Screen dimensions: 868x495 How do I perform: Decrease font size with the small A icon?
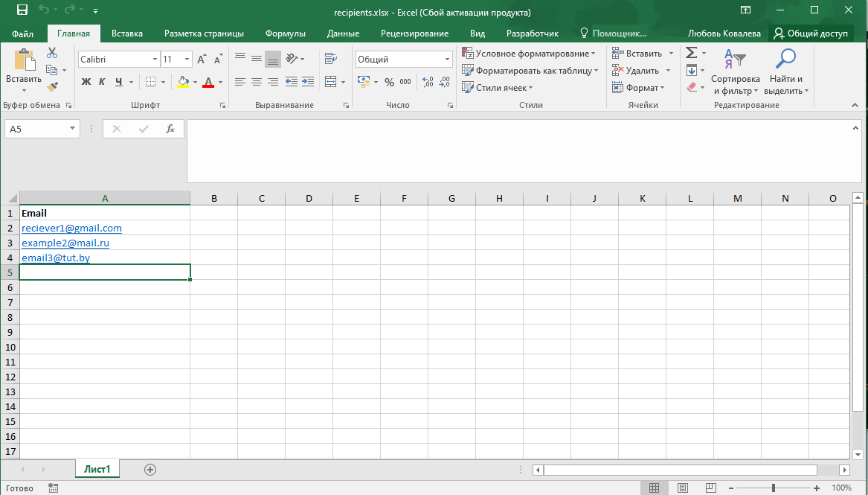point(218,60)
